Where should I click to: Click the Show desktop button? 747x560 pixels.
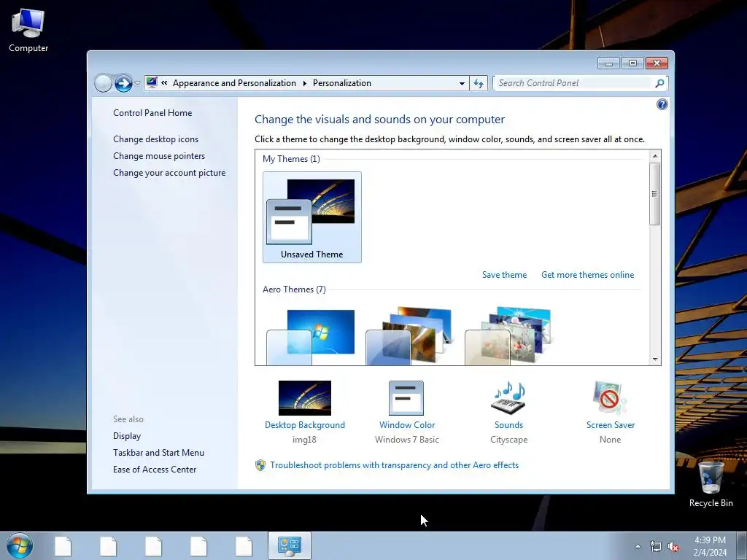coord(742,546)
